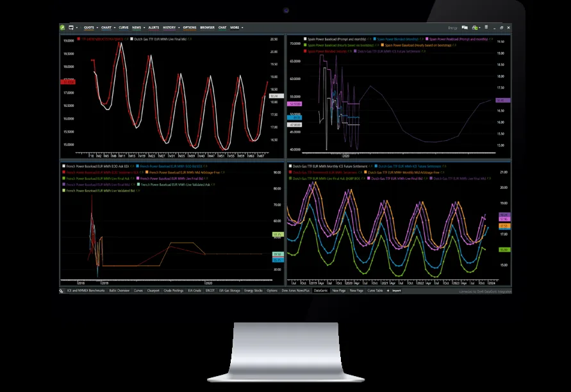Add a new page with plus icon

[388, 290]
